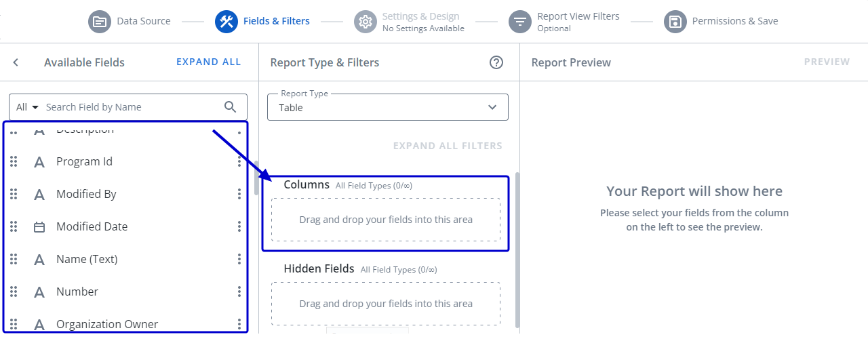The image size is (868, 341).
Task: Click the Permissions & Save disk icon
Action: [675, 22]
